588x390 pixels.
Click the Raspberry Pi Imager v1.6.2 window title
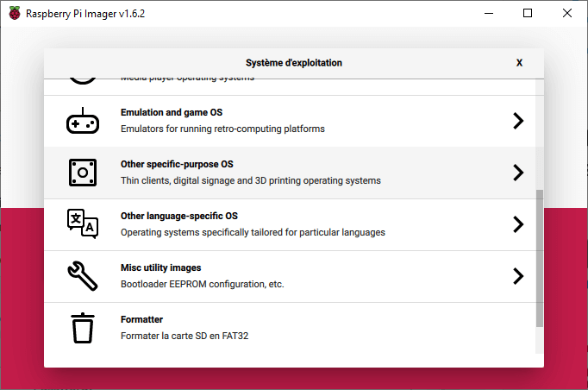[85, 14]
